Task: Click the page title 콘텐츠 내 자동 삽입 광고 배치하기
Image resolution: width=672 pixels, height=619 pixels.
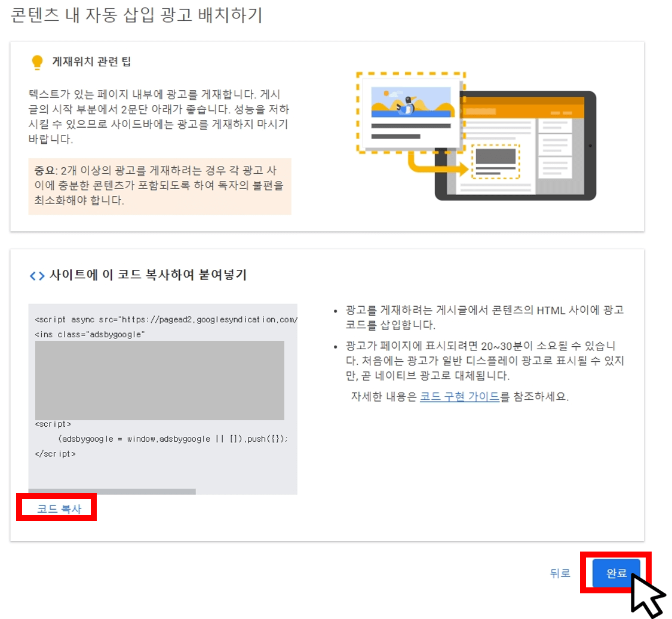Action: point(136,15)
